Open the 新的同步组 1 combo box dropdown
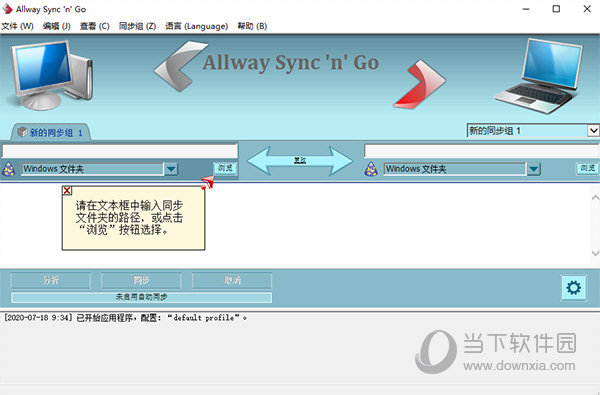The height and width of the screenshot is (395, 600). coord(593,131)
